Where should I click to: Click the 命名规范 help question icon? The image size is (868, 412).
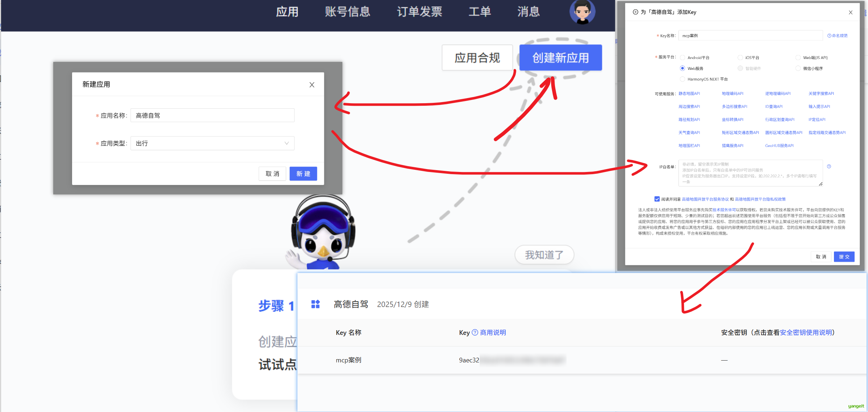829,35
